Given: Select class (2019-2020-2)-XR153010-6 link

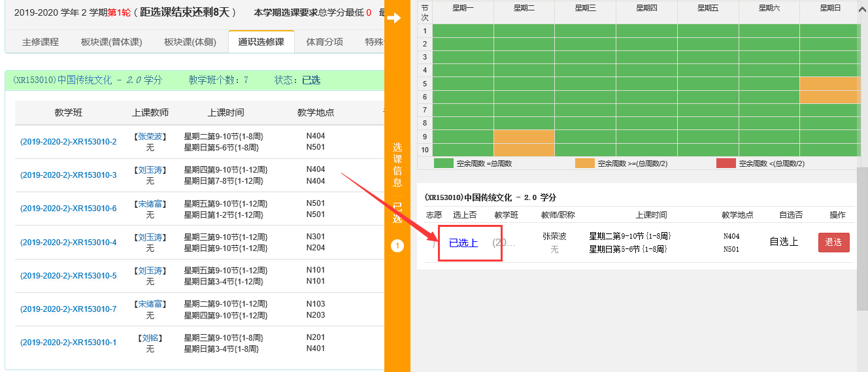Looking at the screenshot, I should (69, 209).
